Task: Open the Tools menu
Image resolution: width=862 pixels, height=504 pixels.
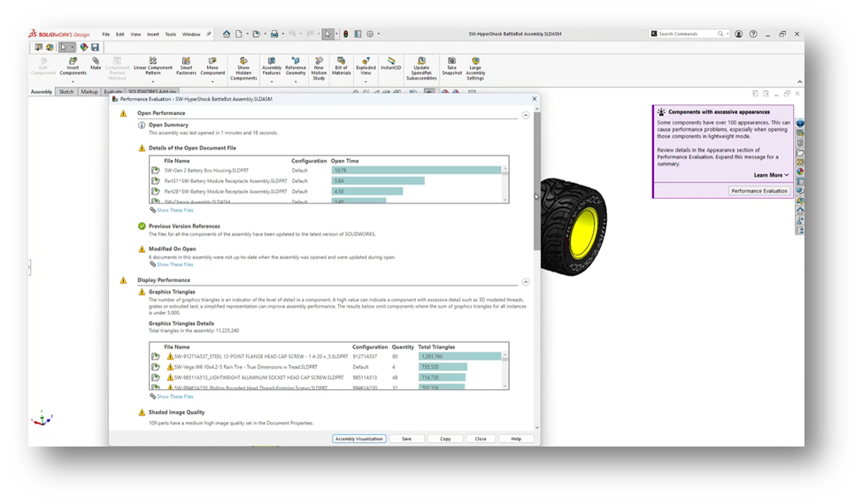Action: (171, 34)
